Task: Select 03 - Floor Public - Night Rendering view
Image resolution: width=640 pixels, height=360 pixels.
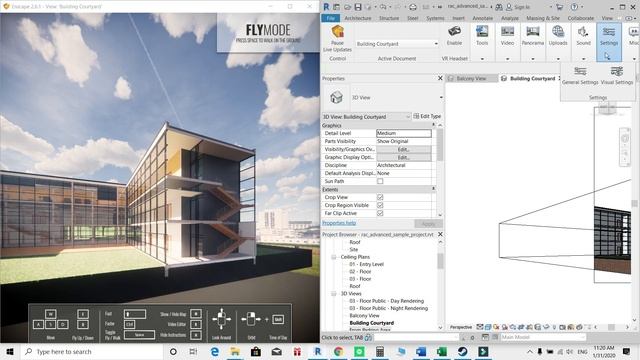Action: [388, 309]
